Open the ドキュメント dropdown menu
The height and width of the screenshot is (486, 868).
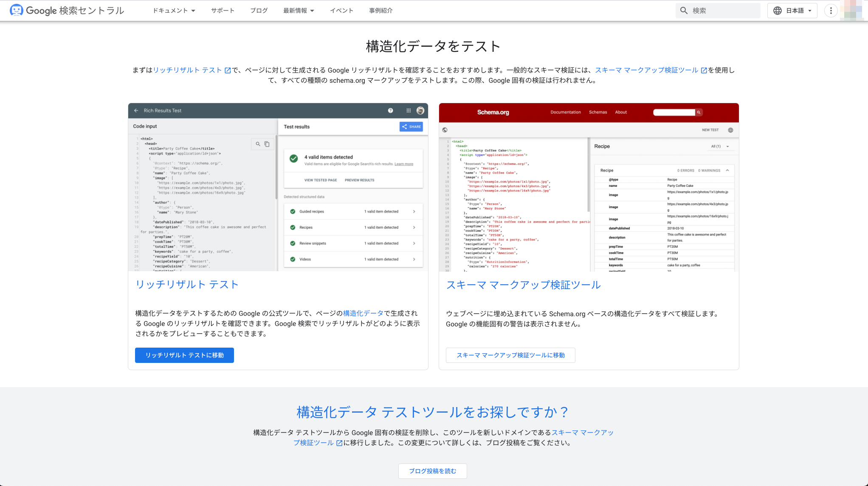pyautogui.click(x=174, y=11)
